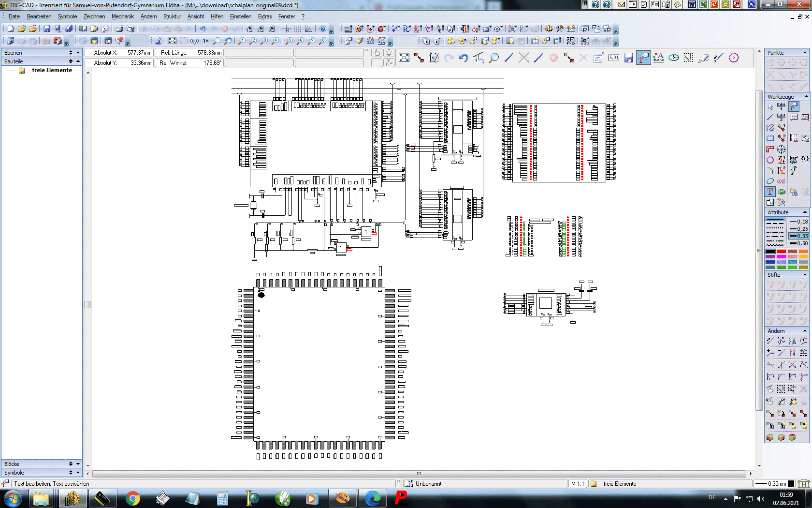Toggle the Text T tool in Werkzeuge
812x508 pixels.
[x=770, y=192]
